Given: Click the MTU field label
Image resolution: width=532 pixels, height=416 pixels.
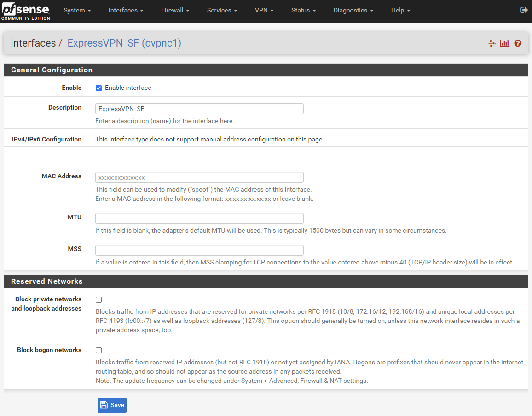Looking at the screenshot, I should coord(74,217).
